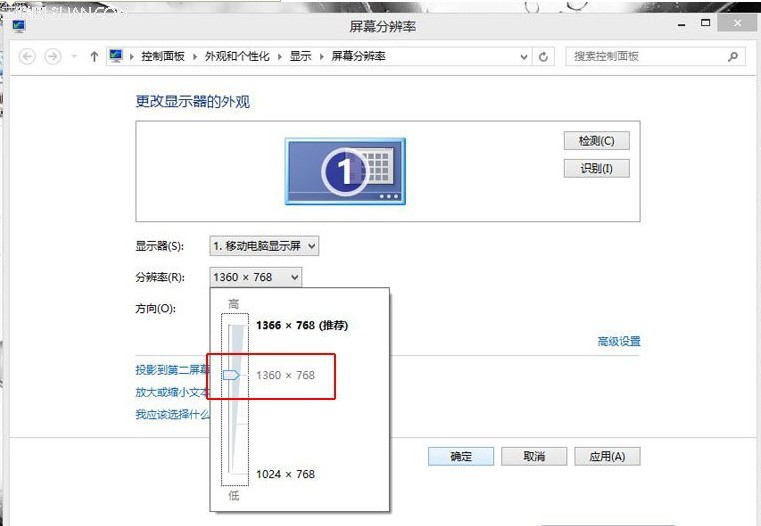Open 显示 breadcrumb
Image resolution: width=761 pixels, height=526 pixels.
[x=300, y=56]
